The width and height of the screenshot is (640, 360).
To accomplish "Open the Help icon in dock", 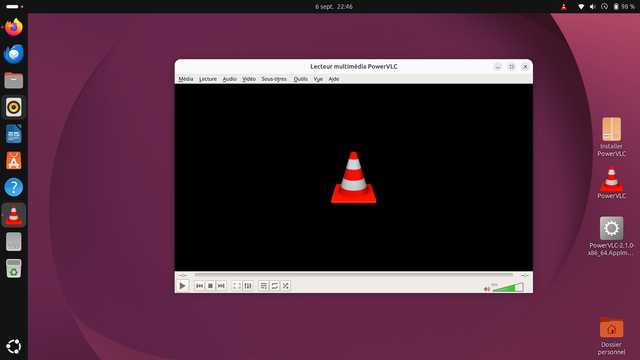I will tap(13, 187).
